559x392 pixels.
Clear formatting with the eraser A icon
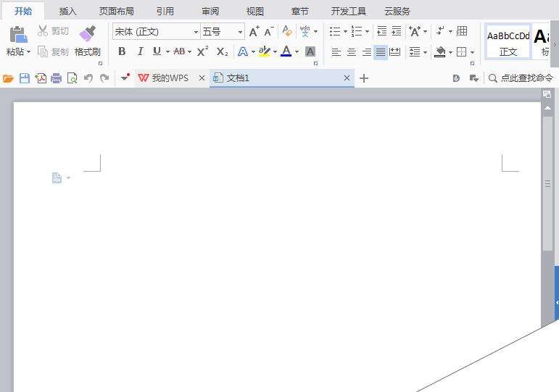pyautogui.click(x=286, y=31)
